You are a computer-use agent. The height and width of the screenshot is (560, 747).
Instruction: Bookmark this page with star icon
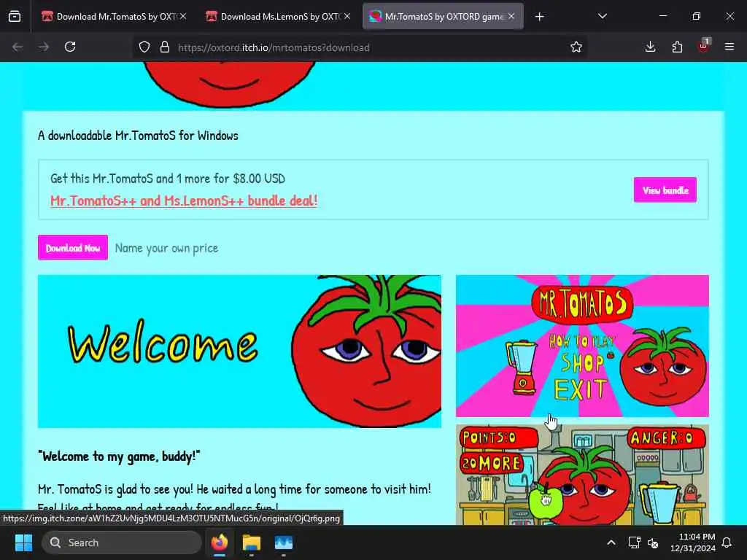576,47
